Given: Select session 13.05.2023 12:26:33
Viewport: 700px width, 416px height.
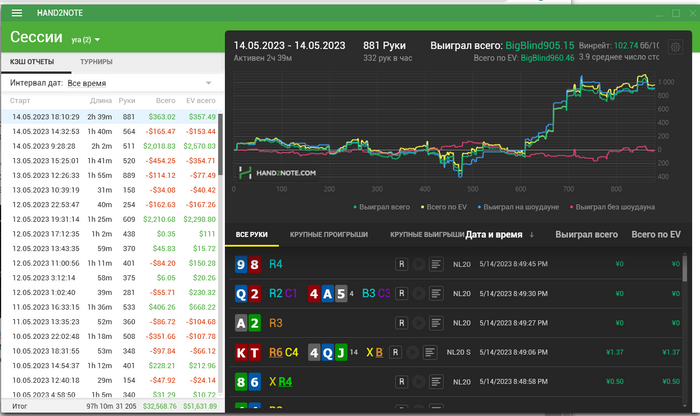Looking at the screenshot, I should (x=110, y=175).
